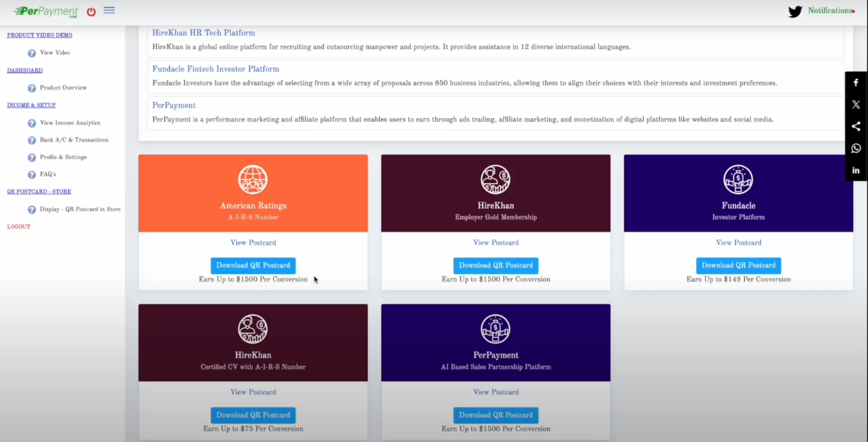Click "A-I-R-S Number" subtitle
Viewport: 868px width, 442px height.
coord(253,218)
